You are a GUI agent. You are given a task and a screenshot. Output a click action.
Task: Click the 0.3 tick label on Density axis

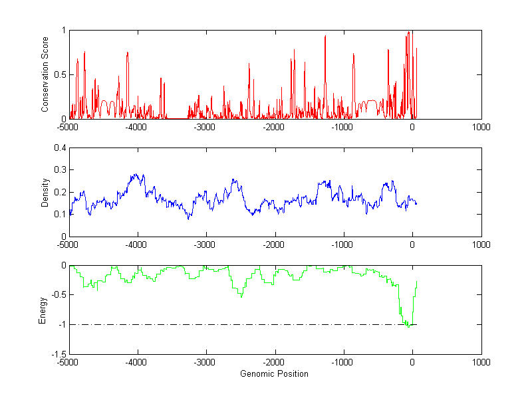click(59, 170)
